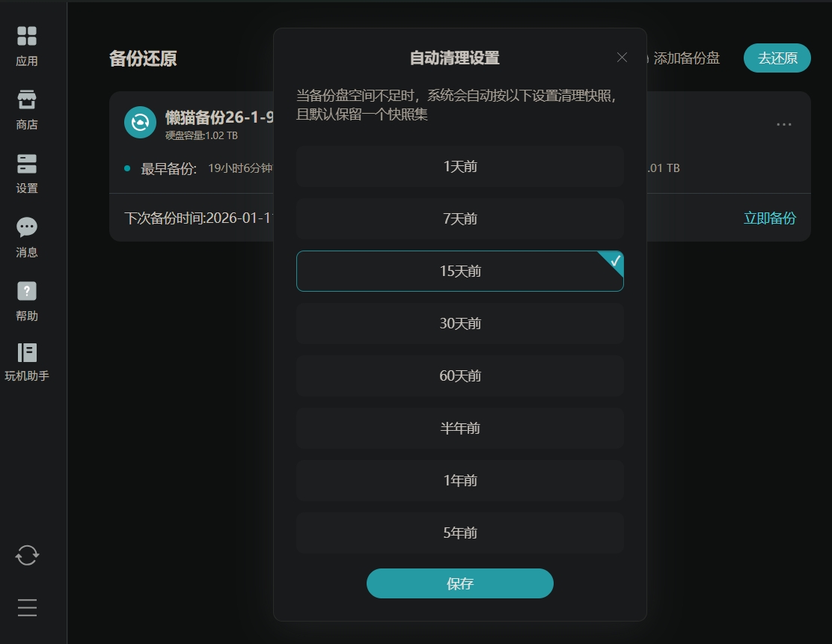Click the sync refresh icon in sidebar
832x644 pixels.
27,556
